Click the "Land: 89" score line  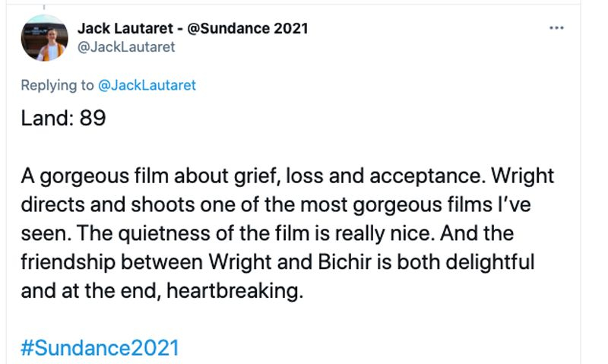tap(63, 118)
